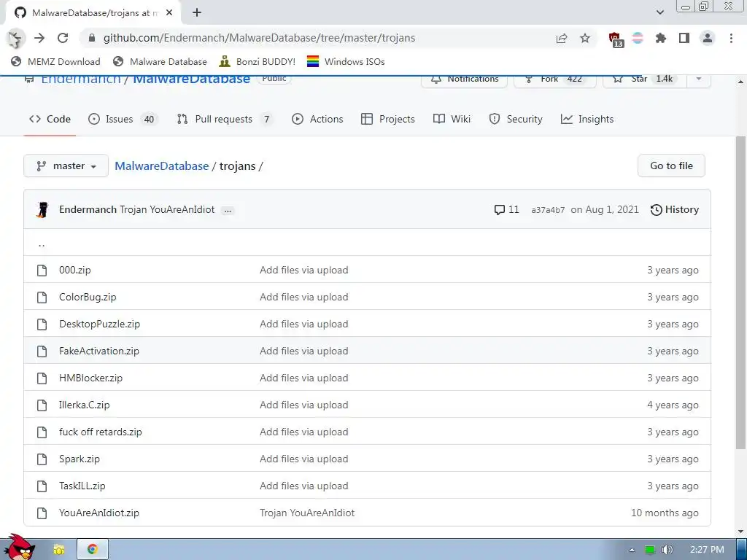Image resolution: width=747 pixels, height=560 pixels.
Task: Click the volume speaker tray icon
Action: pos(667,550)
